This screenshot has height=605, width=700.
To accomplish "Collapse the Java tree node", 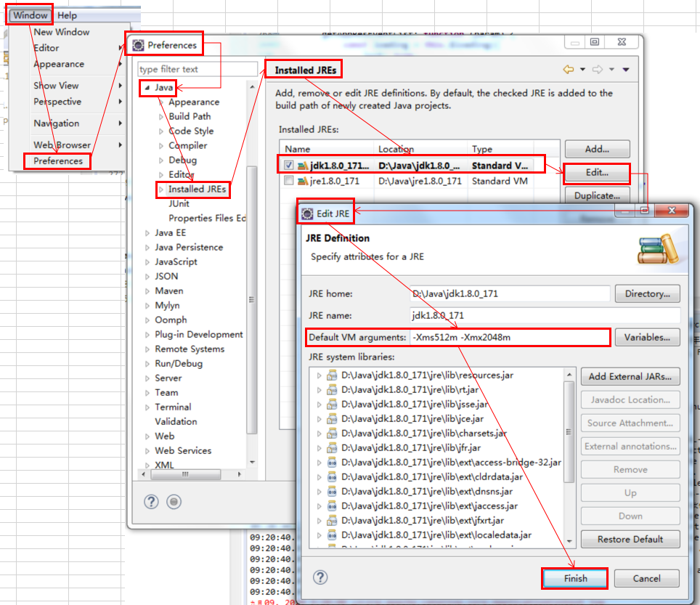I will (147, 88).
